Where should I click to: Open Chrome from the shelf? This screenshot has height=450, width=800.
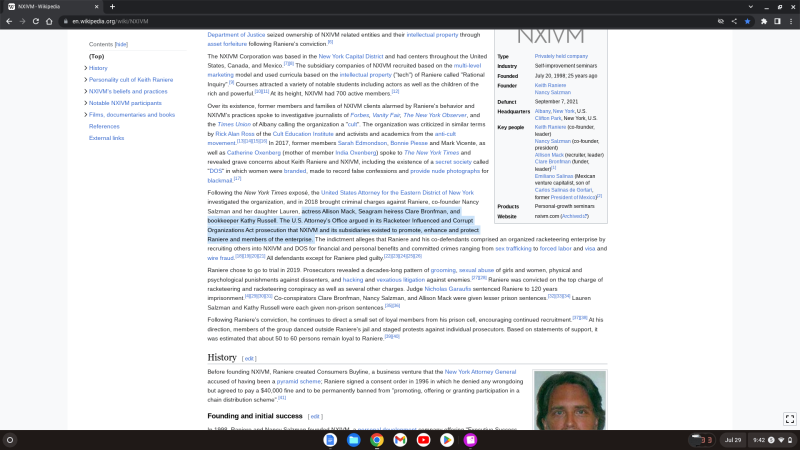coord(377,440)
